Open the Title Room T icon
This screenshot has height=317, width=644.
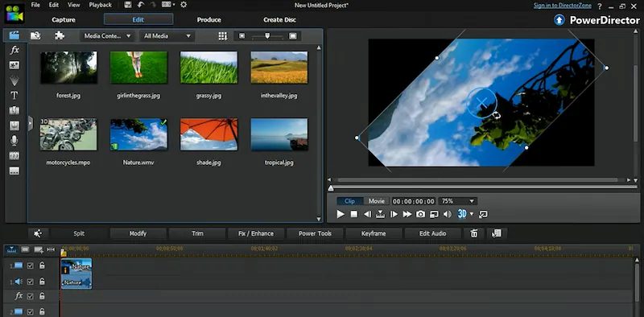pyautogui.click(x=14, y=95)
